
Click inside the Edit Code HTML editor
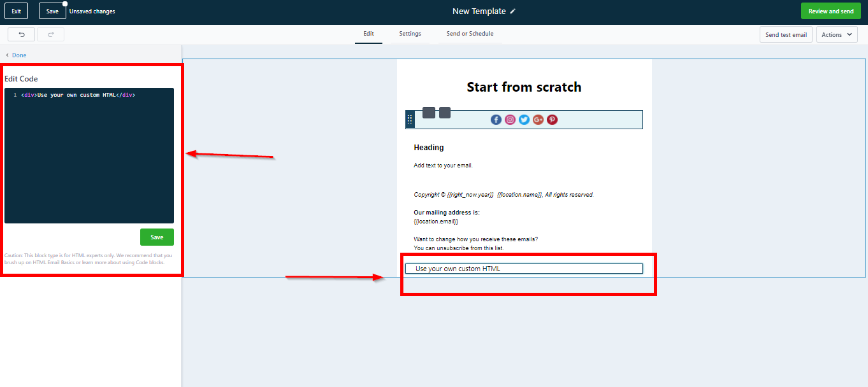tap(89, 159)
